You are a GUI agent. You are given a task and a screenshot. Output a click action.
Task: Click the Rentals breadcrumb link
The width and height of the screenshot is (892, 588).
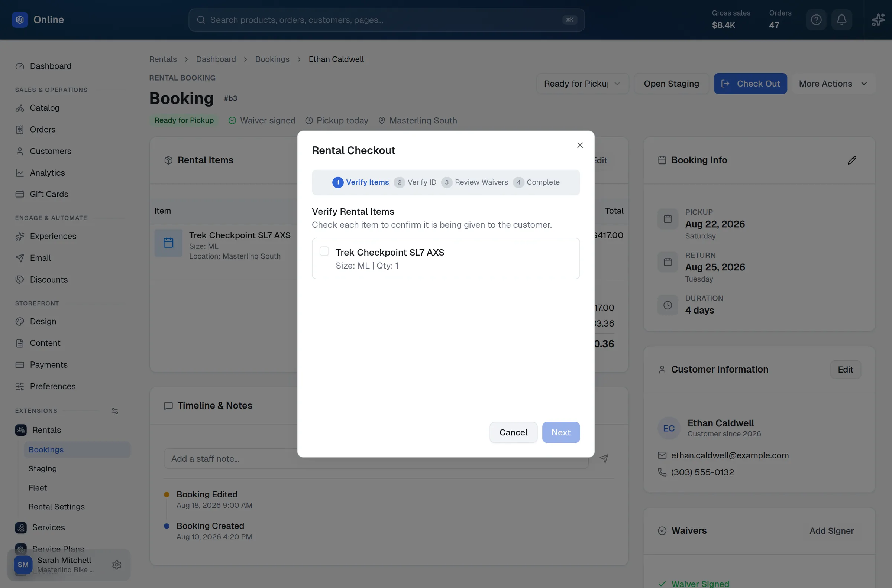(163, 59)
